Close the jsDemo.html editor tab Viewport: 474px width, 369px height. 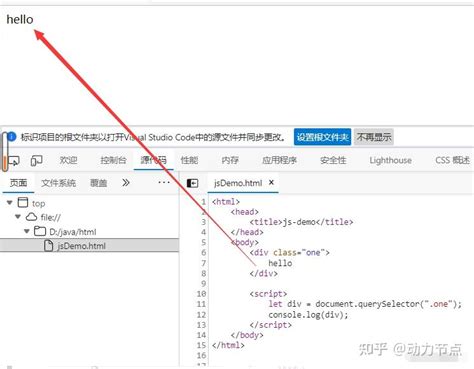pos(271,182)
